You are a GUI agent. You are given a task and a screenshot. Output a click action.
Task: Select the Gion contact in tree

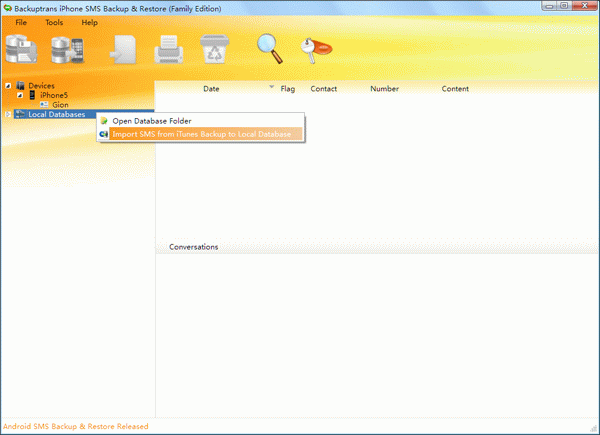pos(60,104)
